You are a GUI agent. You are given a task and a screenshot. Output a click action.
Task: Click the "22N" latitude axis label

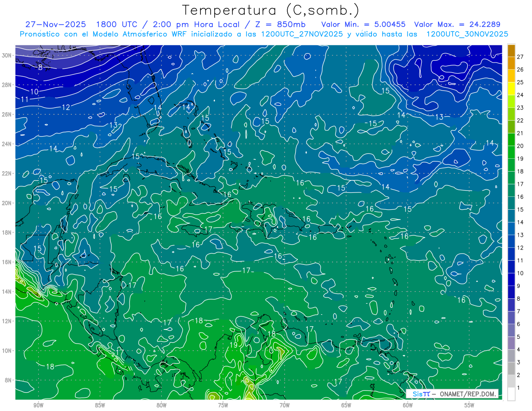click(x=7, y=173)
